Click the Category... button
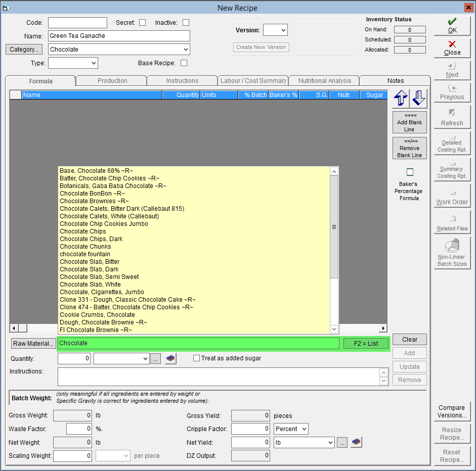 [24, 50]
